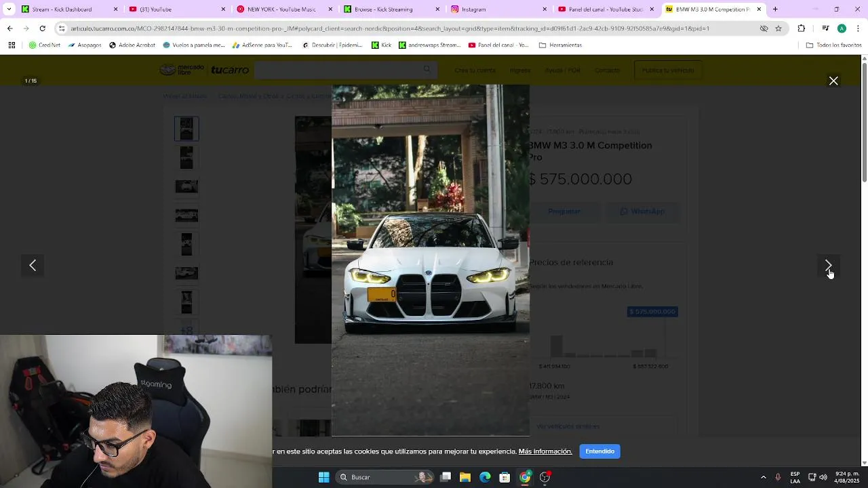Open the Chrome profile avatar
Viewport: 868px width, 488px height.
pyautogui.click(x=842, y=28)
